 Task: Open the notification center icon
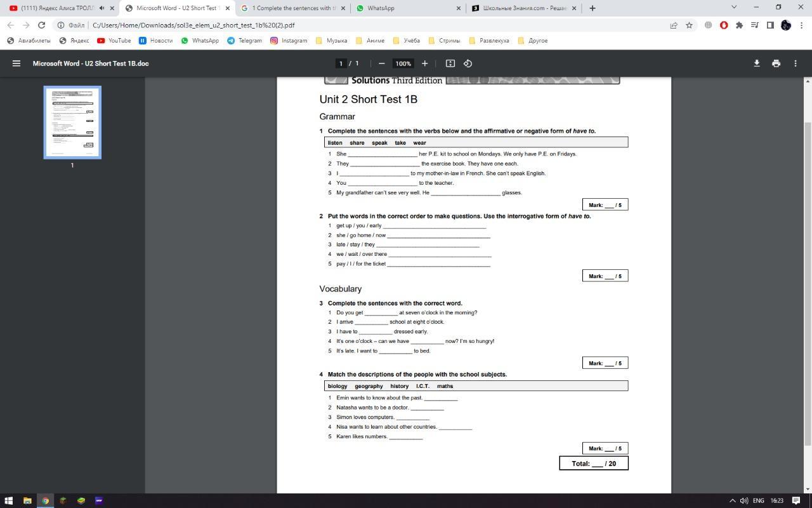796,500
